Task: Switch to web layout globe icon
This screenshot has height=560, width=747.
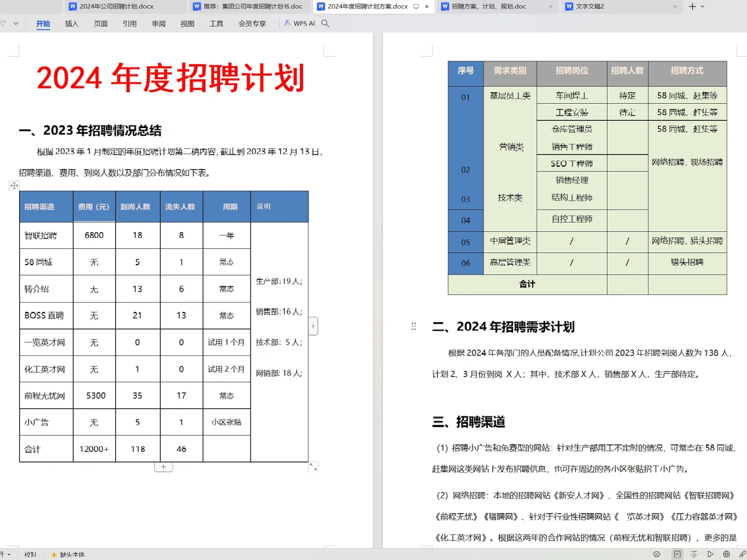Action: tap(726, 554)
